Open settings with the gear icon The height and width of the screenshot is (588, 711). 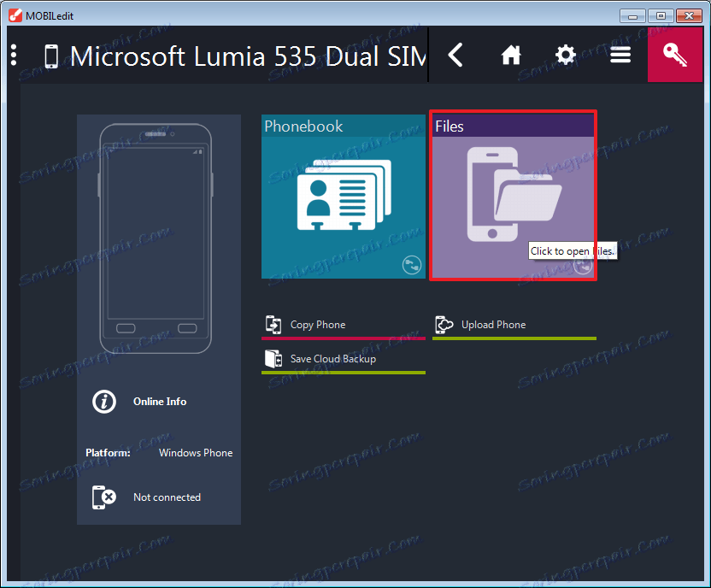566,56
